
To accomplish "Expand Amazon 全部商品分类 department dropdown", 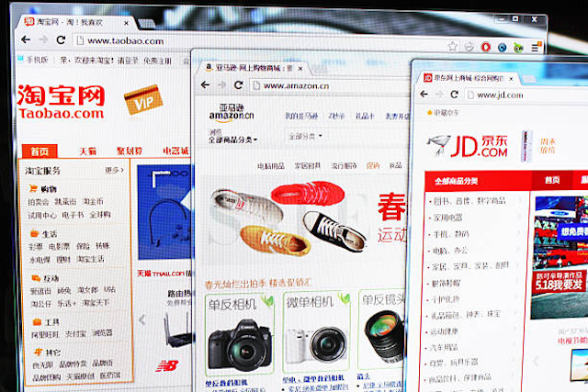I will [x=232, y=139].
